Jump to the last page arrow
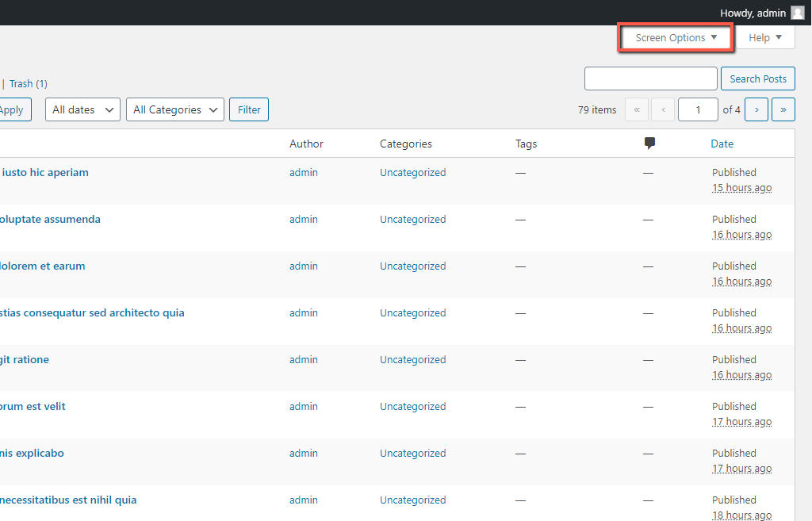Image resolution: width=812 pixels, height=521 pixels. coord(783,109)
